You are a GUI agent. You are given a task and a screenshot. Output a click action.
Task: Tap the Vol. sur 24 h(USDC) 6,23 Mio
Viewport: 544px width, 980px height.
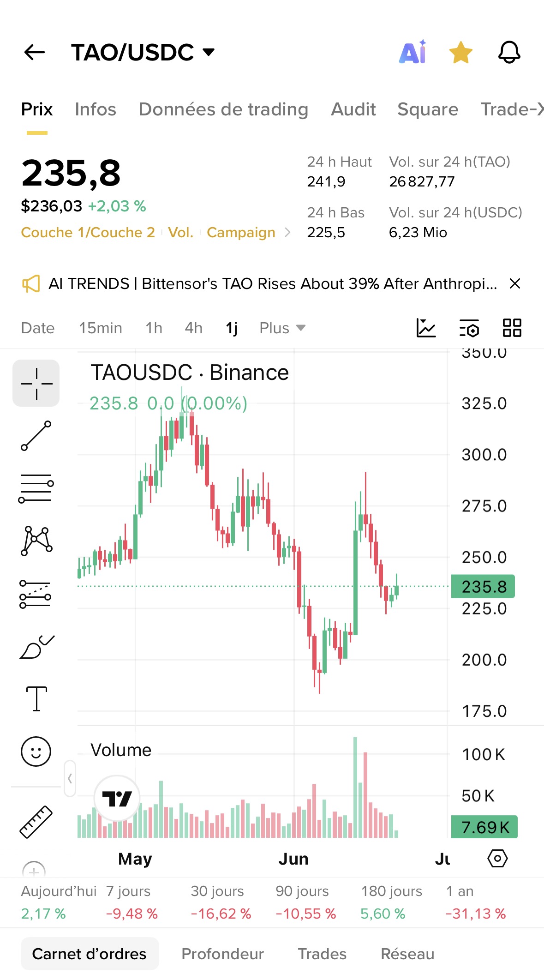pos(418,233)
